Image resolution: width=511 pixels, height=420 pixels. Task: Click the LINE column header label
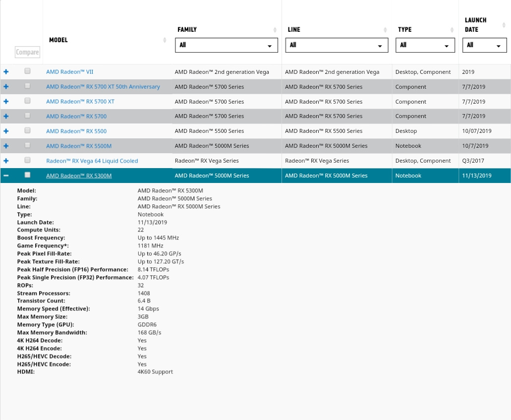294,30
